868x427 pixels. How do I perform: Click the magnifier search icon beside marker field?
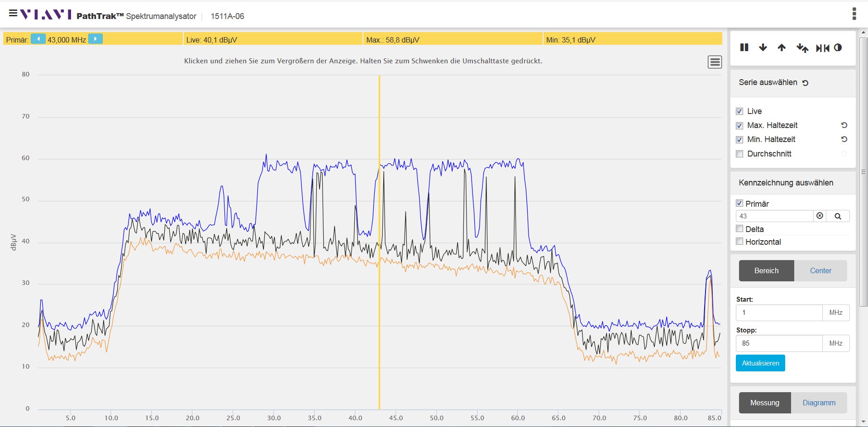tap(838, 216)
